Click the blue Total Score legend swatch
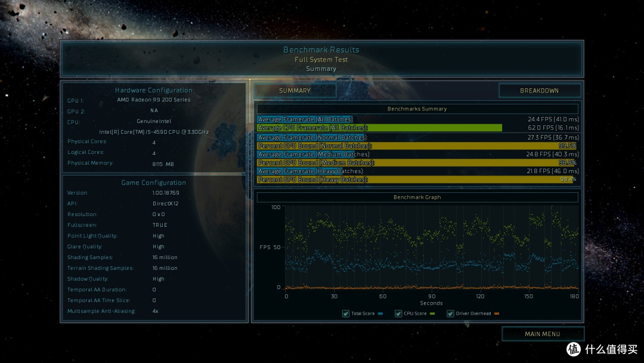 click(380, 313)
